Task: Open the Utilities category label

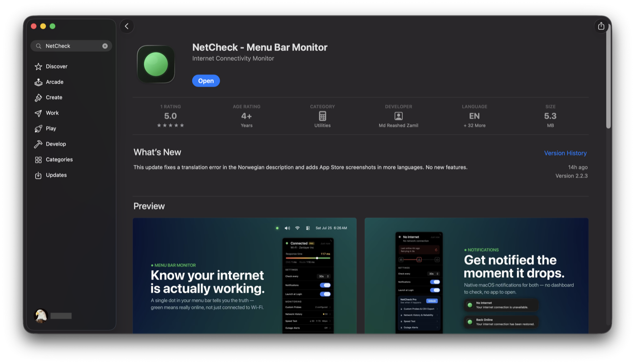Action: pos(322,126)
